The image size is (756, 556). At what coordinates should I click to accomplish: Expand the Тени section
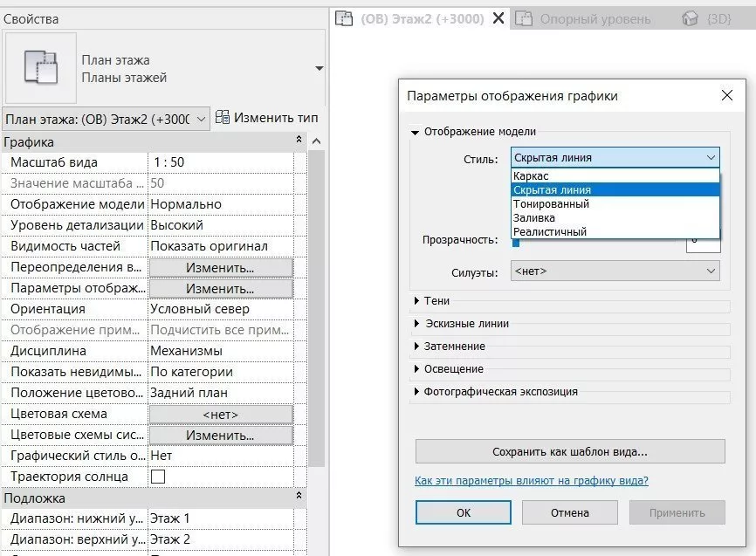coord(416,301)
